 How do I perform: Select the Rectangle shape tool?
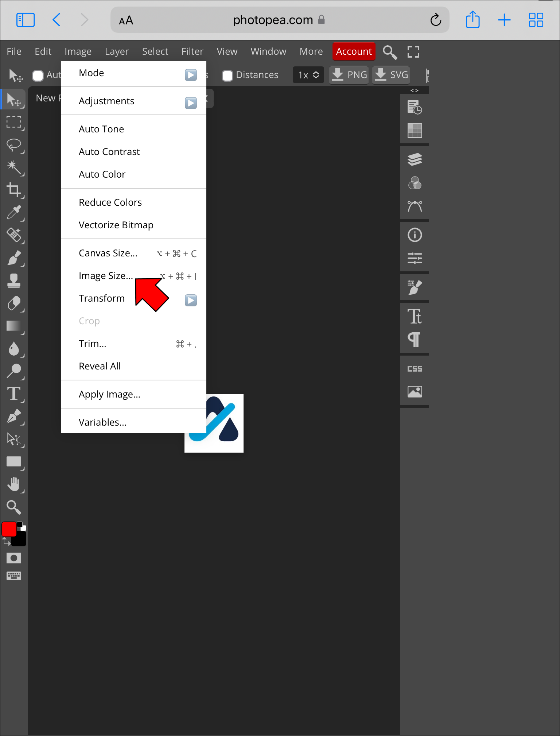click(14, 462)
